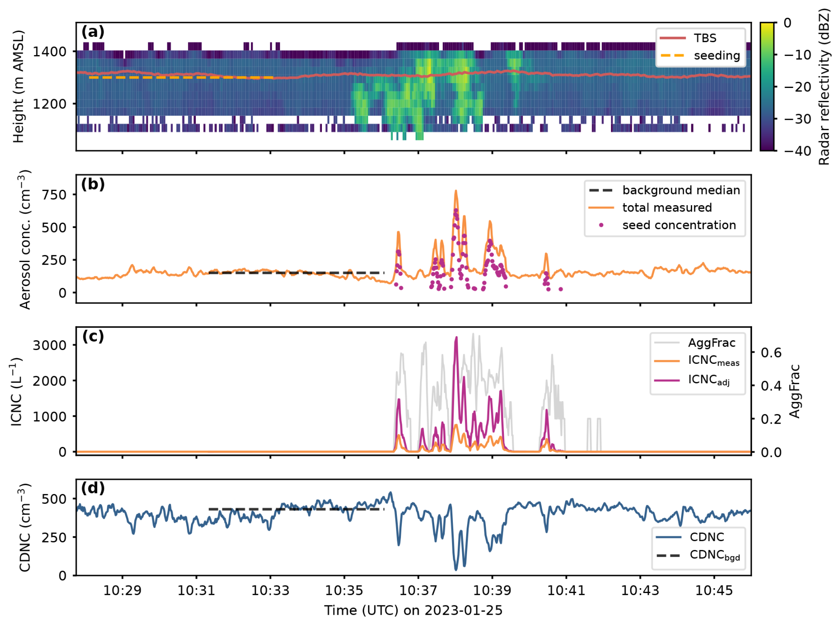Select the total measured legend entry

coord(666,208)
